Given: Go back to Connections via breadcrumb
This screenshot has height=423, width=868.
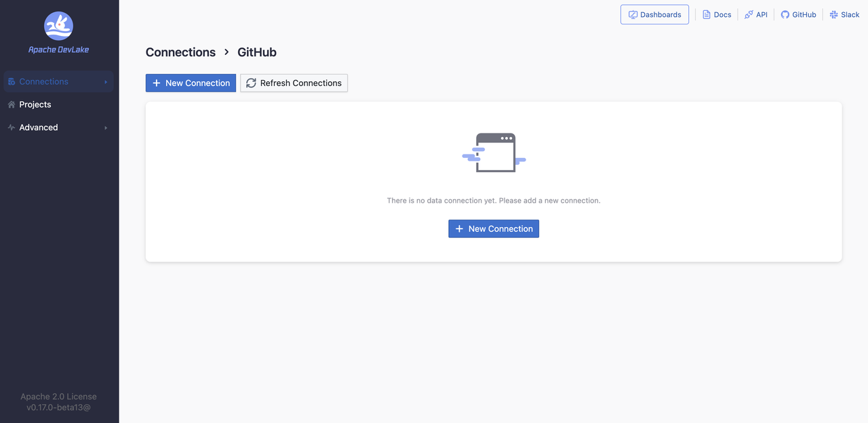Looking at the screenshot, I should 180,52.
